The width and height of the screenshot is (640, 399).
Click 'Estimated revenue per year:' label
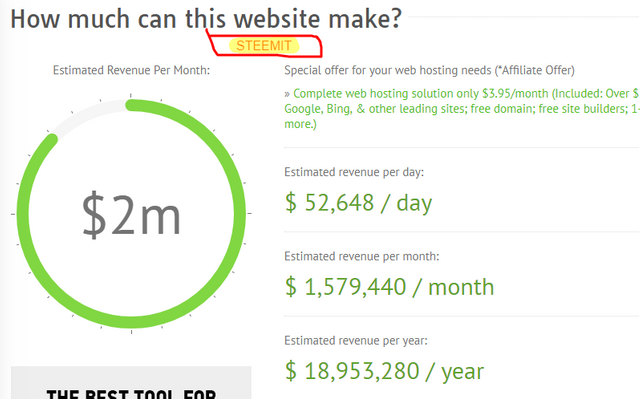(356, 341)
